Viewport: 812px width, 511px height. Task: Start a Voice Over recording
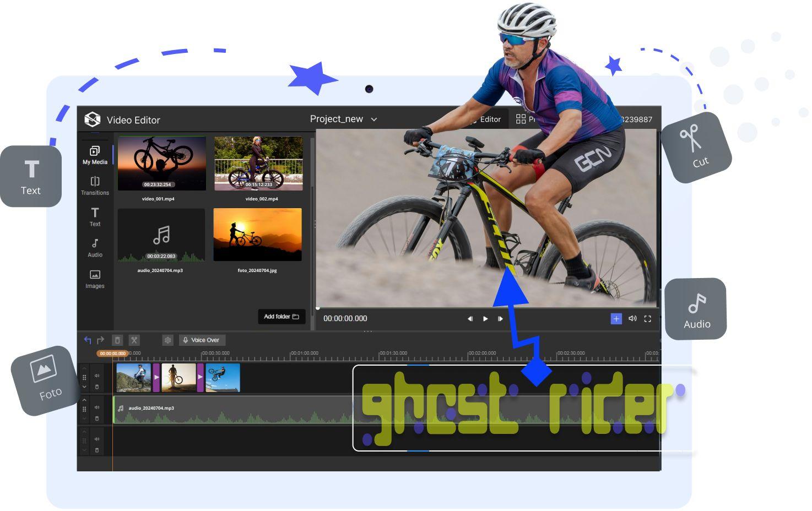click(x=202, y=340)
